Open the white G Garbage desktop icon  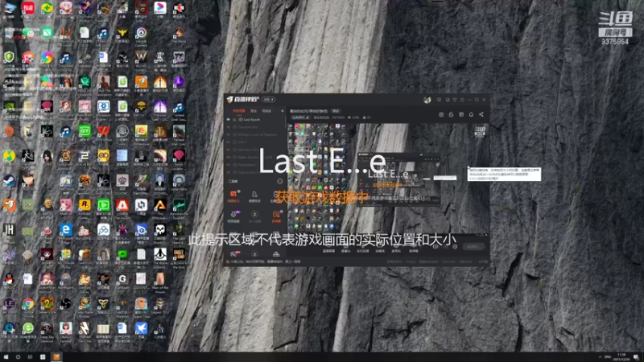tap(122, 279)
